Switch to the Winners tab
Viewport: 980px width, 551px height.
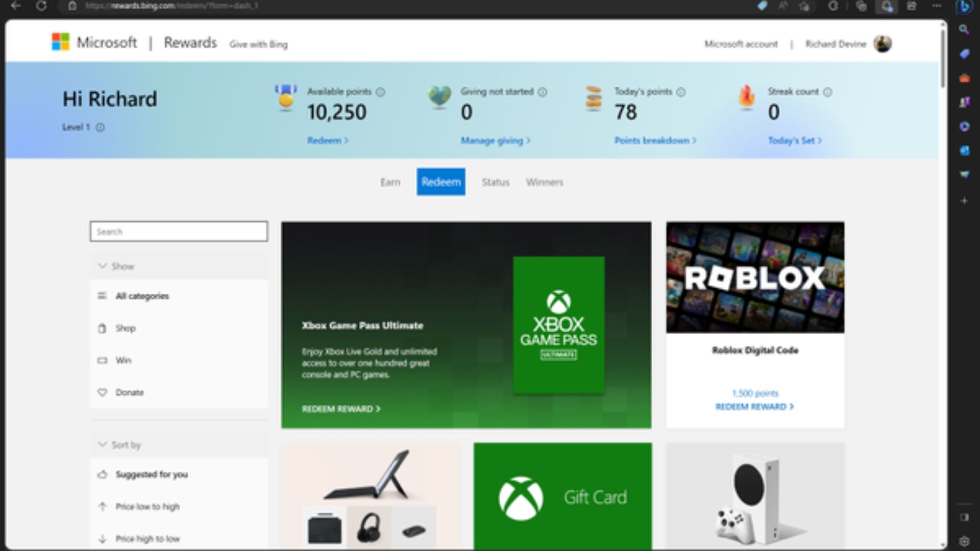(x=544, y=182)
